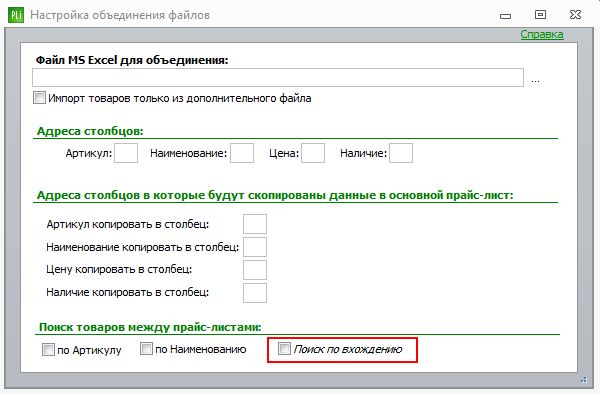Enable Импорт товаров только из дополнительного файла

(39, 98)
